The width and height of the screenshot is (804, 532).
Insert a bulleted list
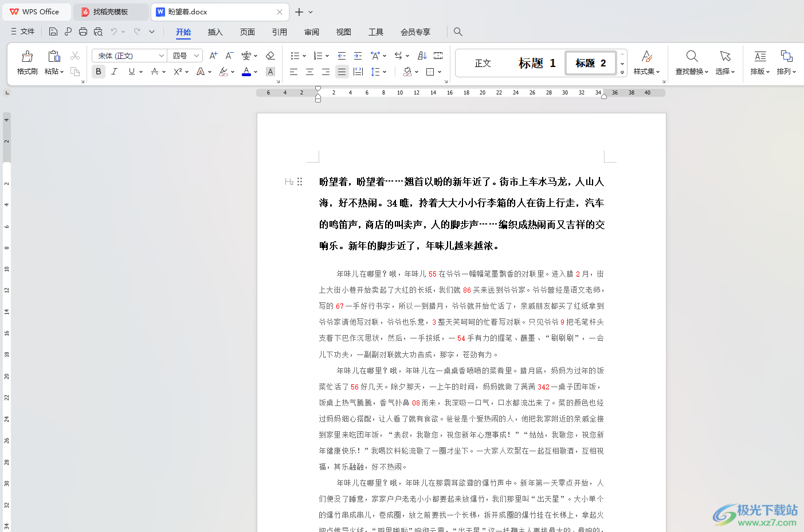click(295, 56)
